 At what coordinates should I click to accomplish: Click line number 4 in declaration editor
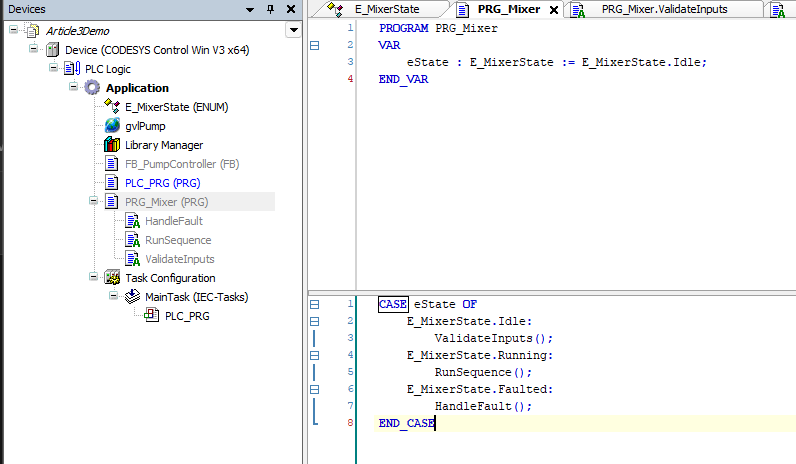350,79
